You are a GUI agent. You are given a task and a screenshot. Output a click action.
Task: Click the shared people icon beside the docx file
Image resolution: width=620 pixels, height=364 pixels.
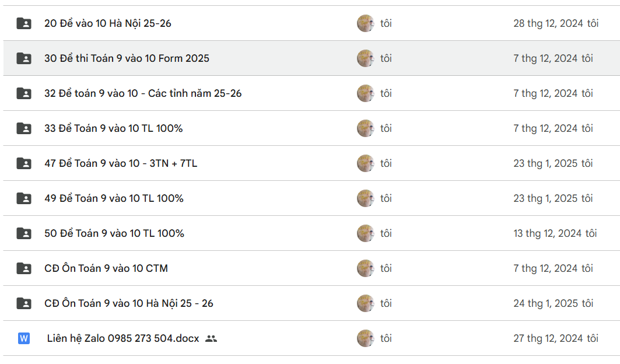click(x=211, y=338)
